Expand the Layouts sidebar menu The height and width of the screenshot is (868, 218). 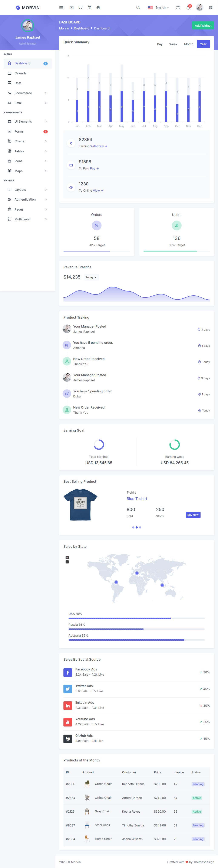[28, 190]
